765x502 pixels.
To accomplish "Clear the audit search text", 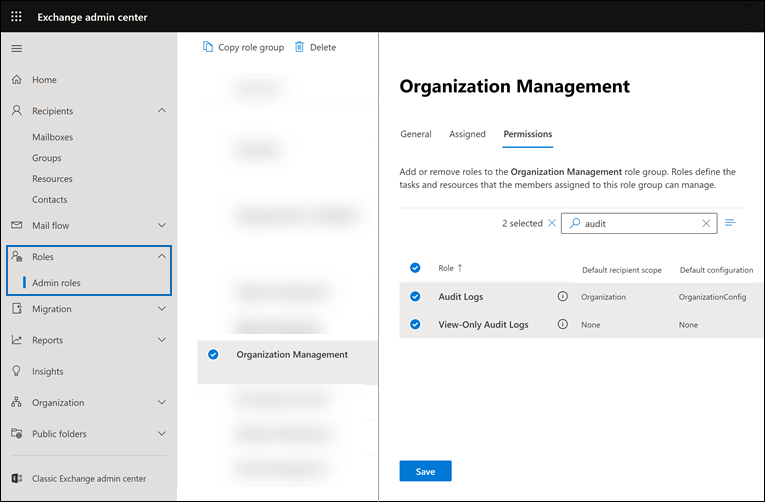I will [706, 223].
